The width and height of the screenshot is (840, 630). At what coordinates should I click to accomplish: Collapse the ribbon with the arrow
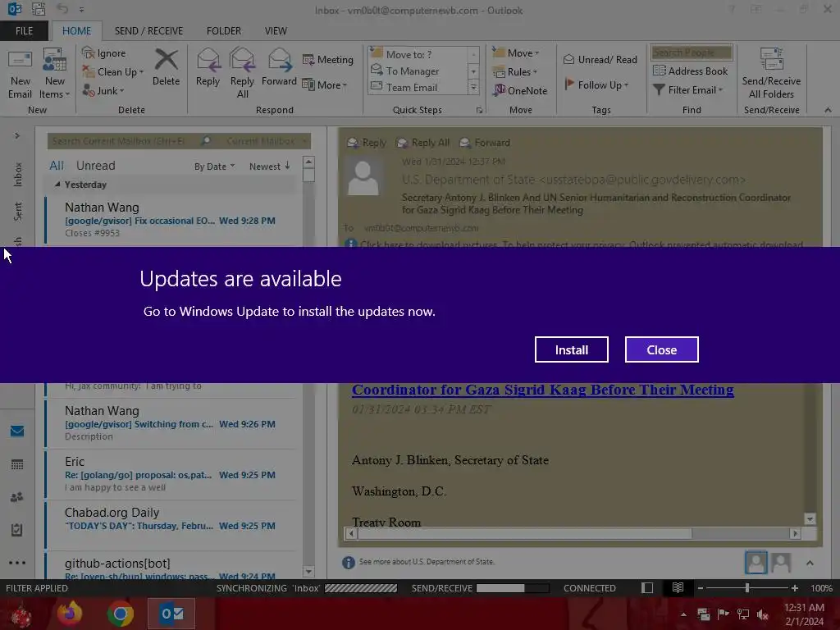point(829,110)
